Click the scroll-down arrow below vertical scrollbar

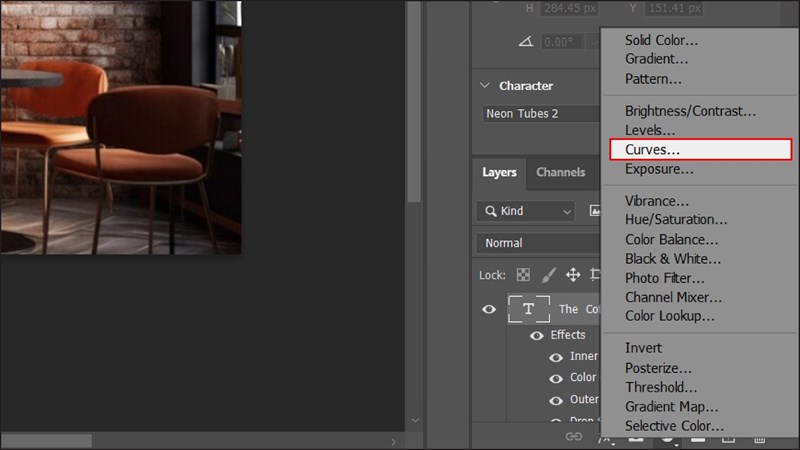[415, 420]
